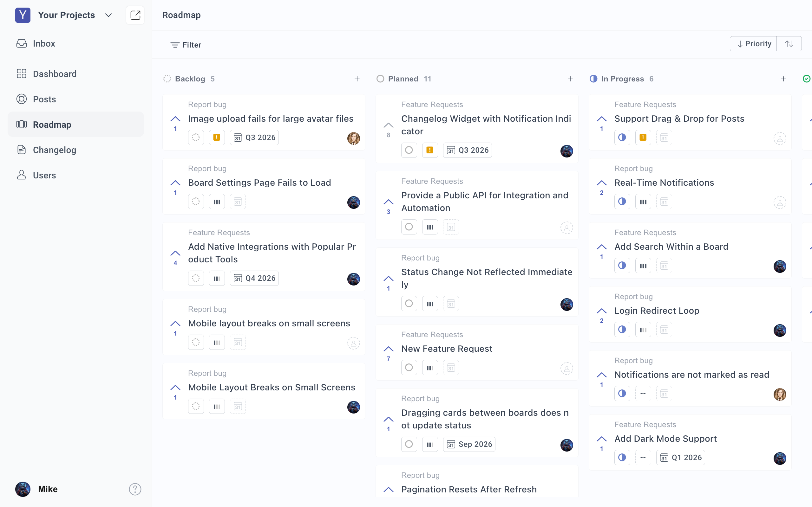812x507 pixels.
Task: Add new post to Planned column
Action: [x=570, y=79]
